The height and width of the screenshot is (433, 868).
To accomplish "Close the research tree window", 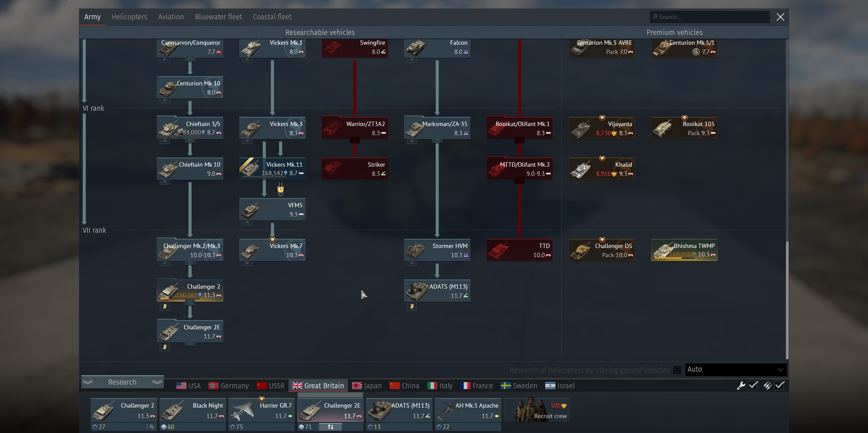I will tap(780, 17).
